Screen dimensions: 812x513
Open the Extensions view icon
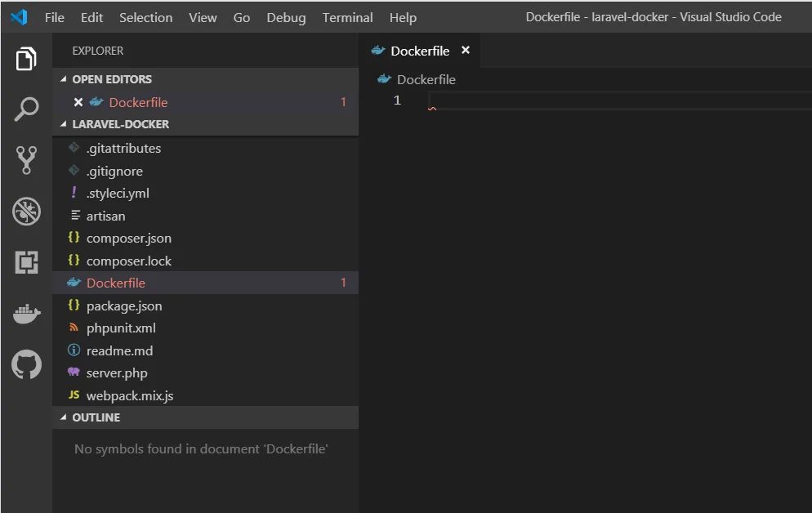click(26, 262)
